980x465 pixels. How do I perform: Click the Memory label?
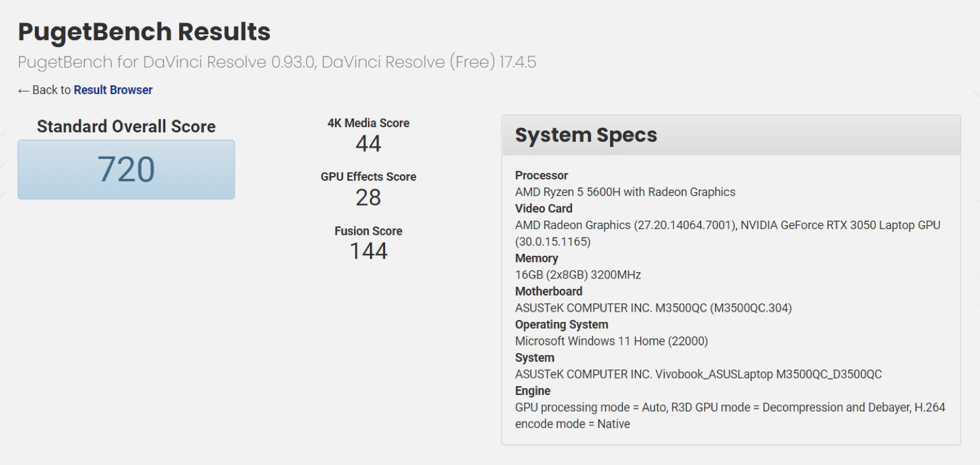coord(536,258)
